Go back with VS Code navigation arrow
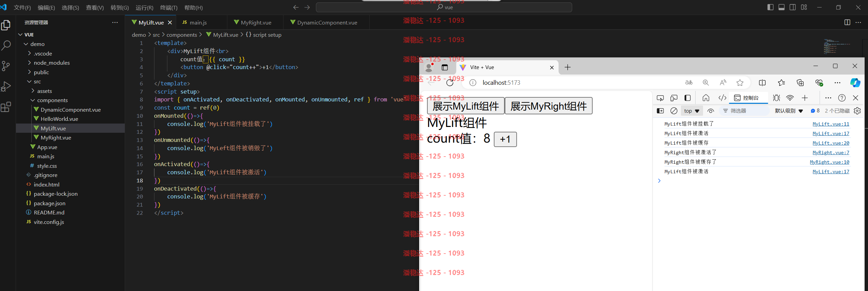This screenshot has width=868, height=291. [296, 7]
